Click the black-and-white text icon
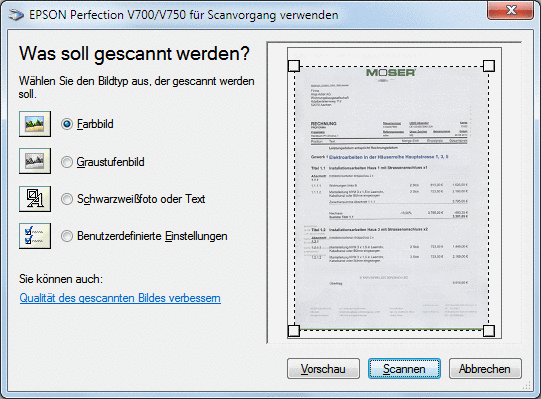Image resolution: width=541 pixels, height=399 pixels. 35,199
